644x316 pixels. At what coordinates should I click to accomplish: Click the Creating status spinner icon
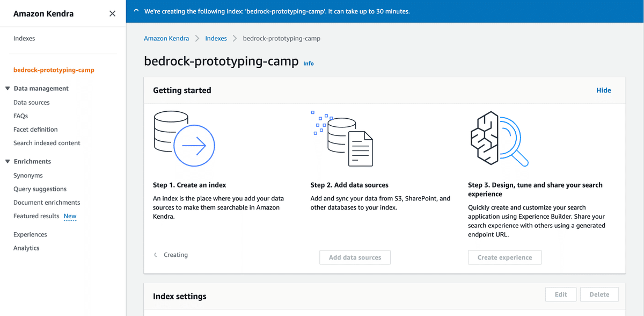pyautogui.click(x=156, y=255)
